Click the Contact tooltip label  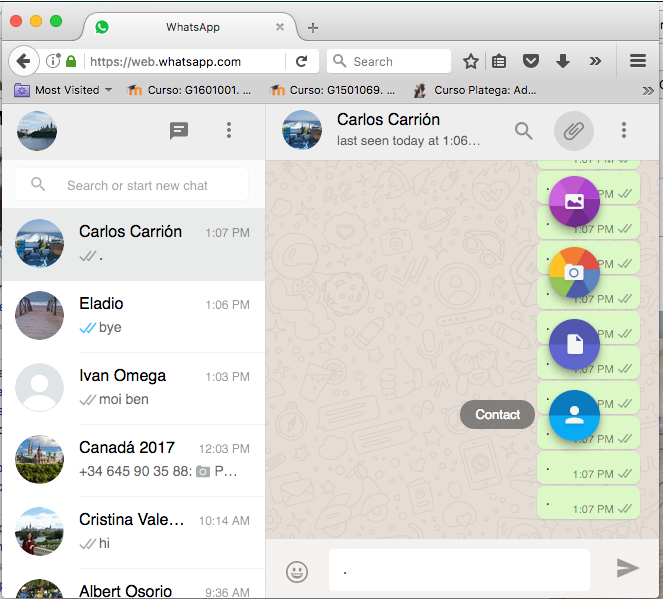click(497, 415)
